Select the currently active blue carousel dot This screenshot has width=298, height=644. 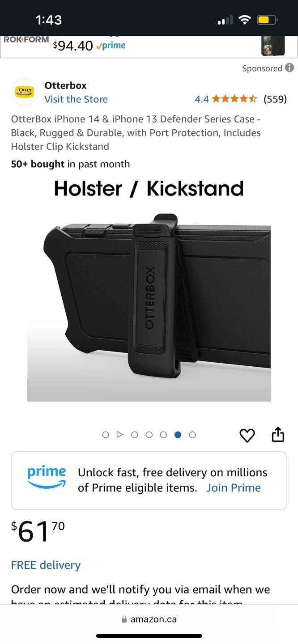click(x=178, y=435)
